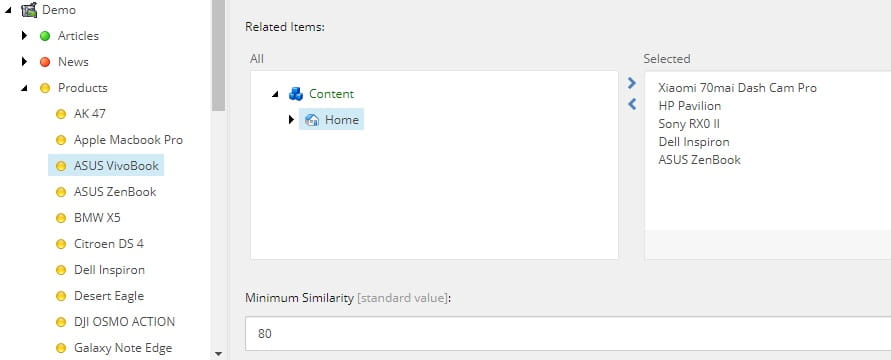Click the Home house icon
The height and width of the screenshot is (360, 891).
tap(312, 120)
